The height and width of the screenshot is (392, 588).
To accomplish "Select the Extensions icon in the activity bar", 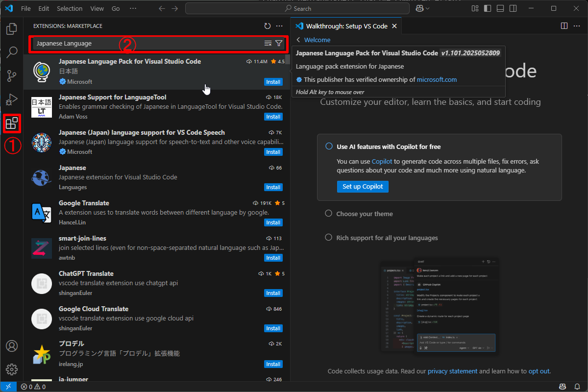I will [11, 123].
